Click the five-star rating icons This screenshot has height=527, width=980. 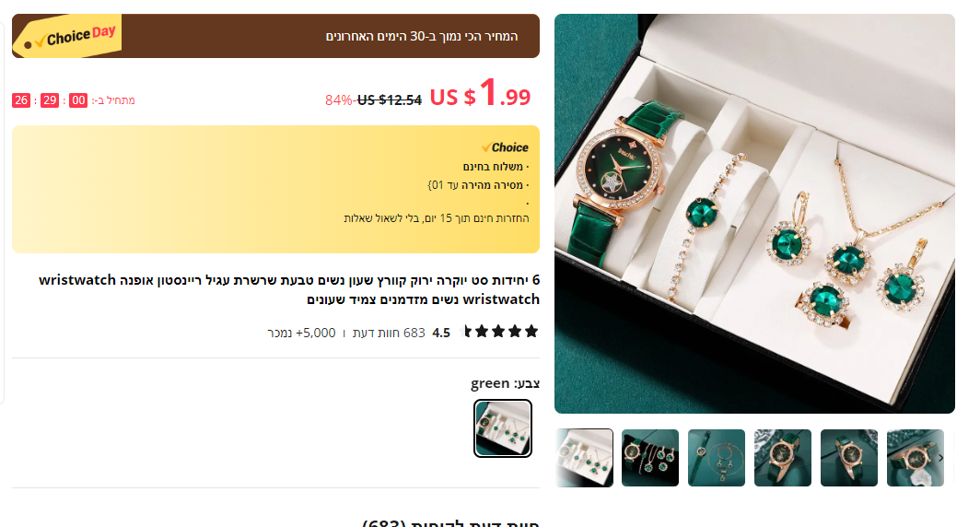(x=498, y=332)
